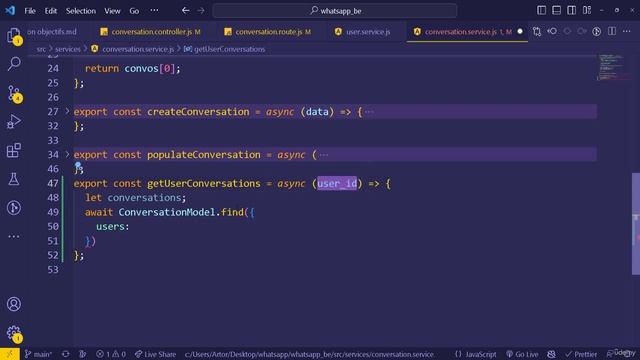
Task: Open the File menu
Action: pyautogui.click(x=30, y=11)
